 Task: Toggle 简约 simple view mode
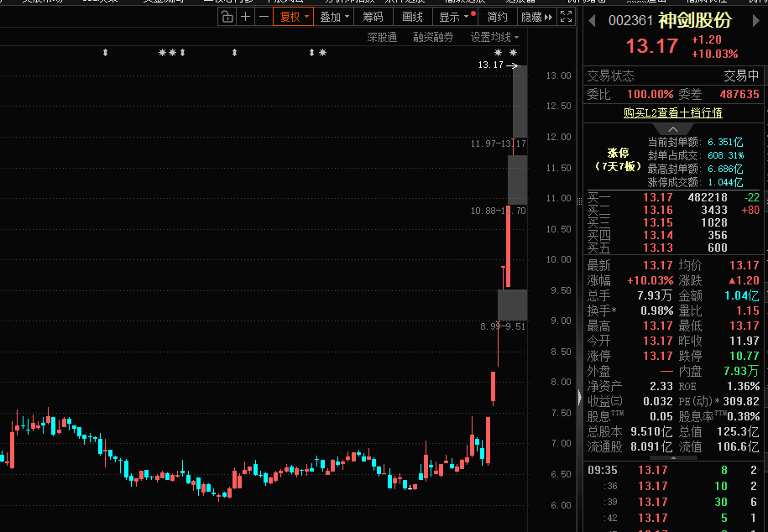tap(497, 17)
